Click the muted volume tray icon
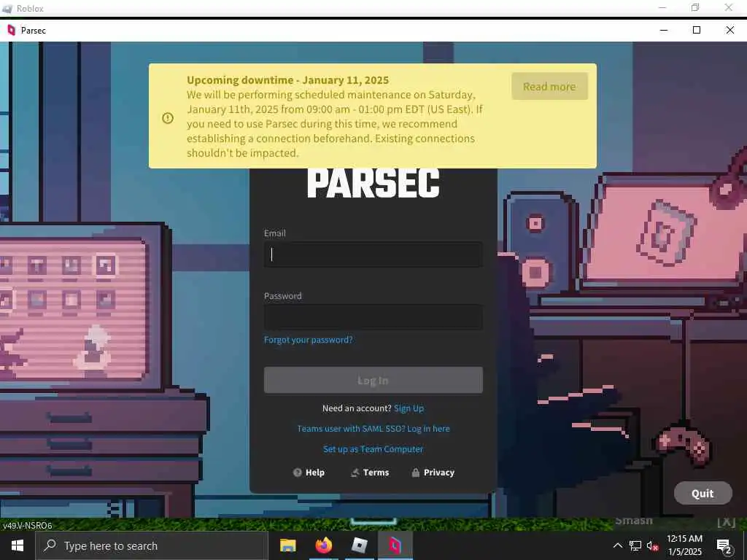 pyautogui.click(x=652, y=545)
